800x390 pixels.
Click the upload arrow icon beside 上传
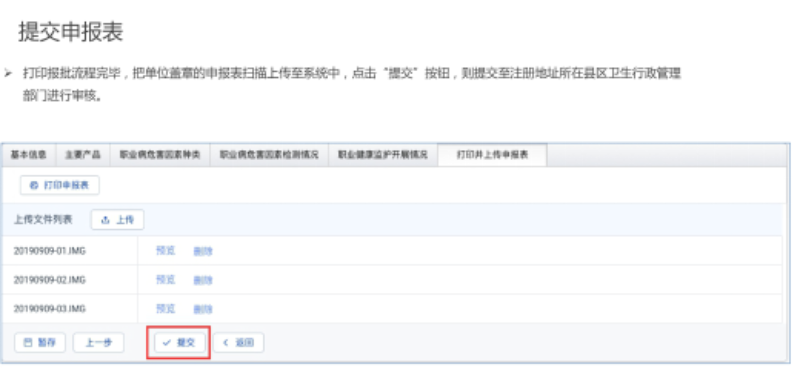tap(106, 220)
